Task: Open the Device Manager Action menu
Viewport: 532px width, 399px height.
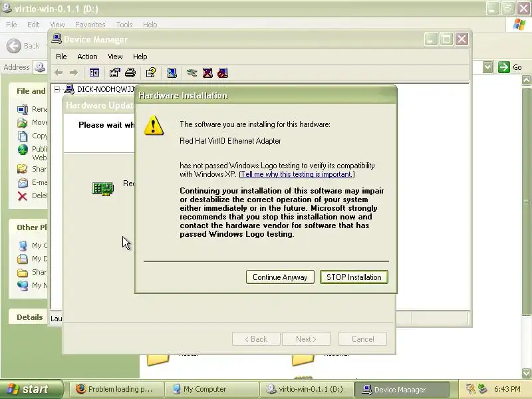Action: 87,57
